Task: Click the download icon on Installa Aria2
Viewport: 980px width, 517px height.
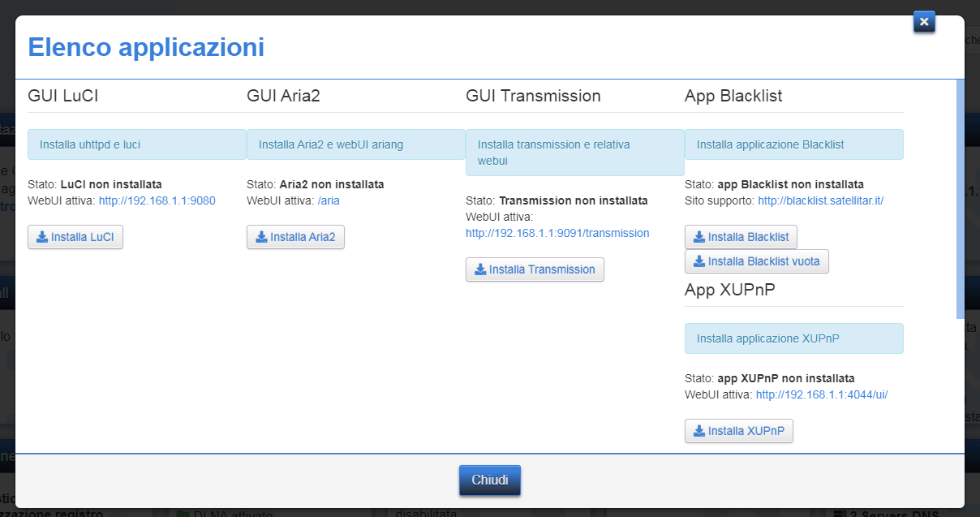Action: tap(262, 237)
